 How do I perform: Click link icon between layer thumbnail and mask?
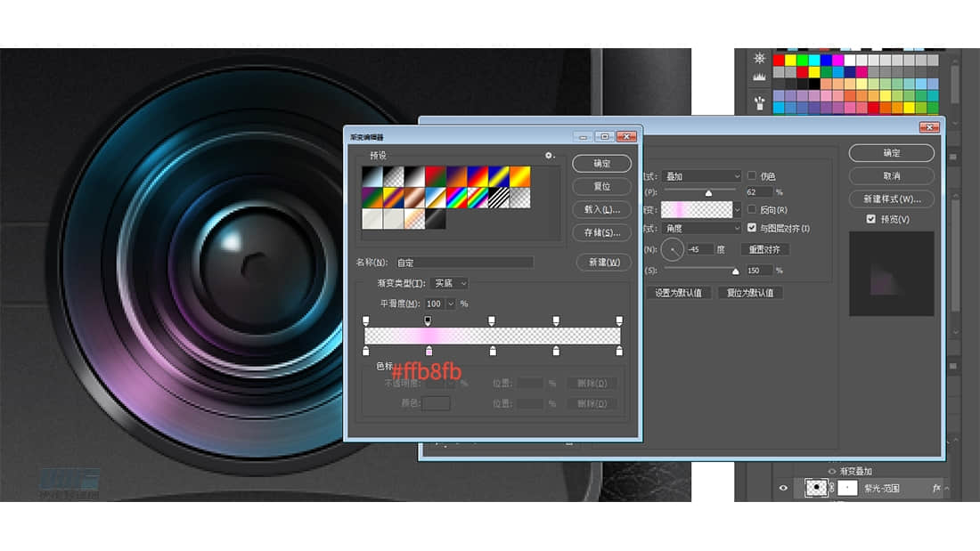(832, 488)
